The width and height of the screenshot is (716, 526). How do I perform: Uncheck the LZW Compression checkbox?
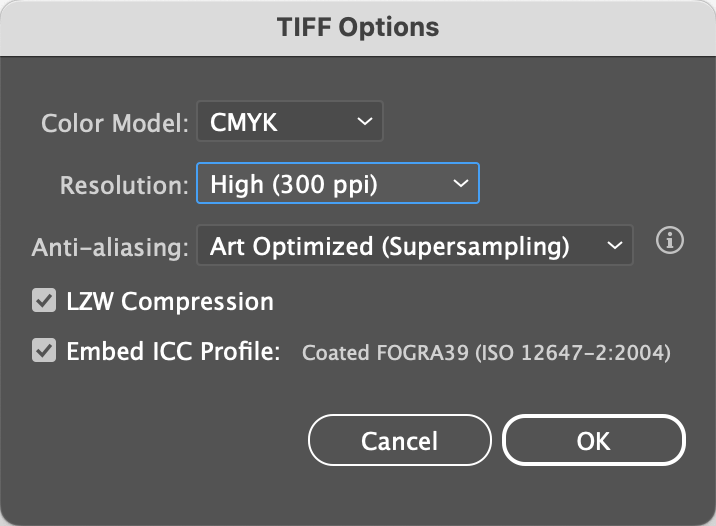44,300
